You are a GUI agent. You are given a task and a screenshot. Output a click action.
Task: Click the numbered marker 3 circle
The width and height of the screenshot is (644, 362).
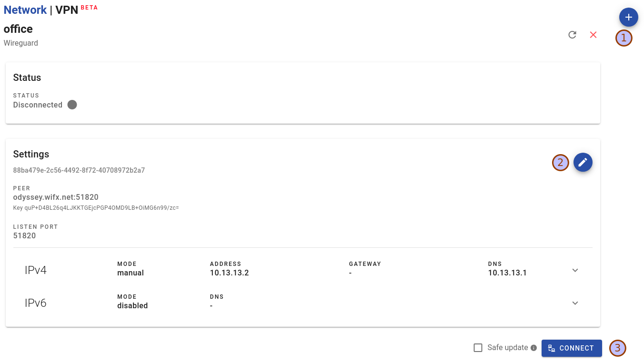[x=617, y=348]
